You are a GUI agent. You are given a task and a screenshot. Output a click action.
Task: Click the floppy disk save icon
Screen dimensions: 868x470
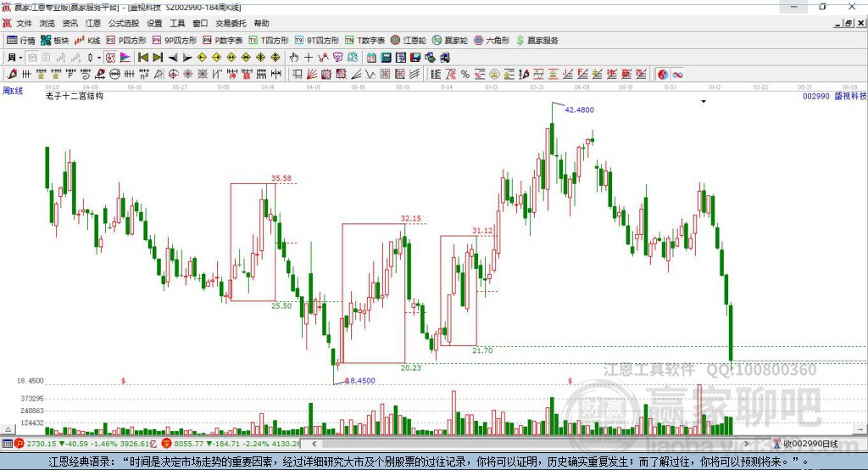tap(415, 58)
